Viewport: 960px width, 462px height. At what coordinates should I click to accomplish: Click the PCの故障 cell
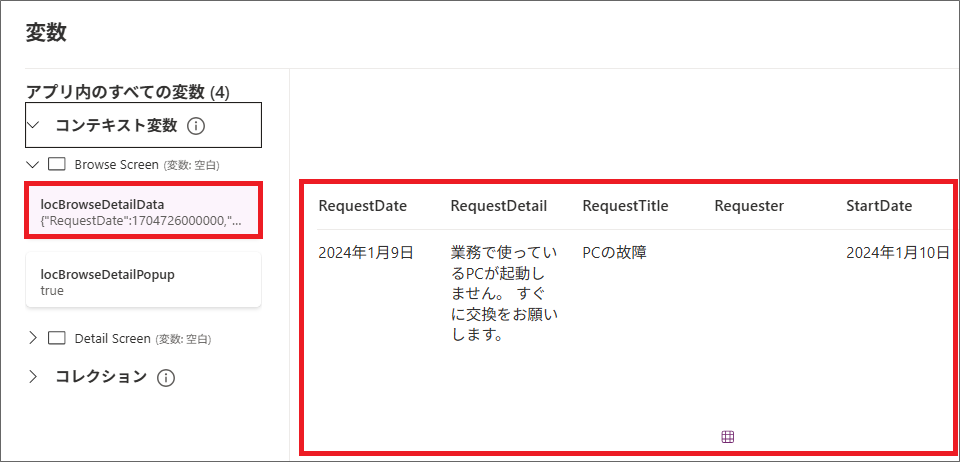click(614, 252)
